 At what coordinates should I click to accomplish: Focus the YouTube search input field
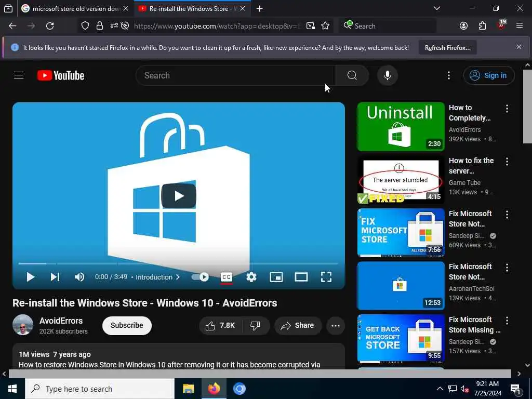(x=236, y=75)
